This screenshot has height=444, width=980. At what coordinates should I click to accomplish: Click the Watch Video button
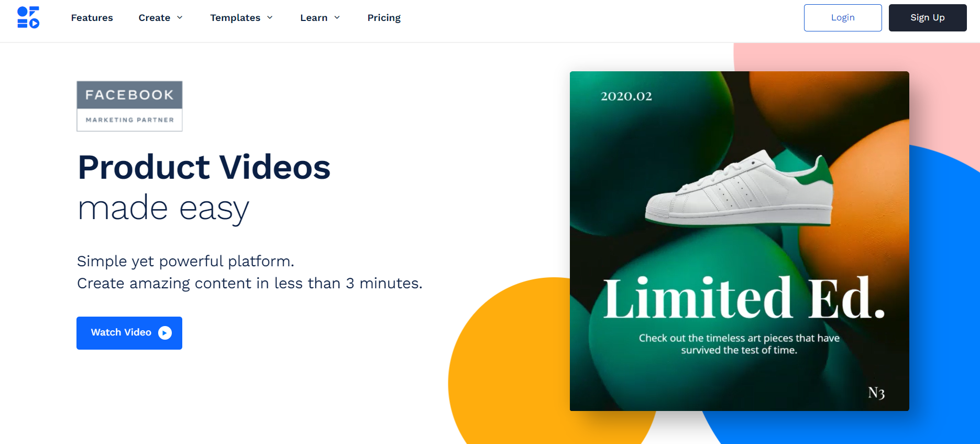click(129, 333)
